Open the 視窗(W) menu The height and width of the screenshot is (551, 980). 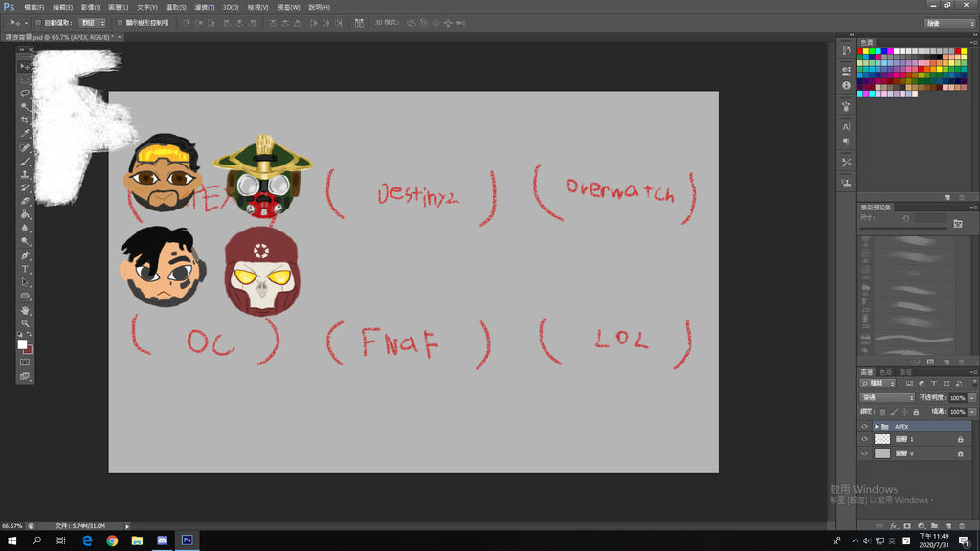(288, 7)
